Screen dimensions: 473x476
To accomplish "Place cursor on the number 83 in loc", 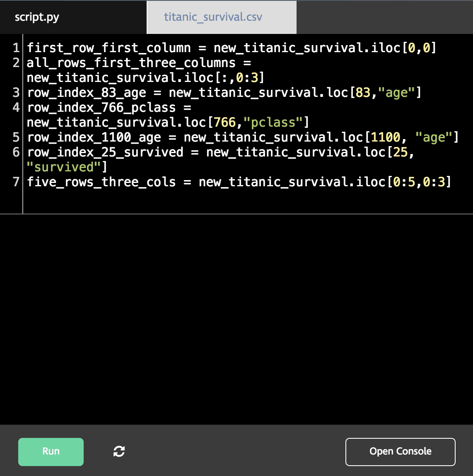I will coord(363,93).
